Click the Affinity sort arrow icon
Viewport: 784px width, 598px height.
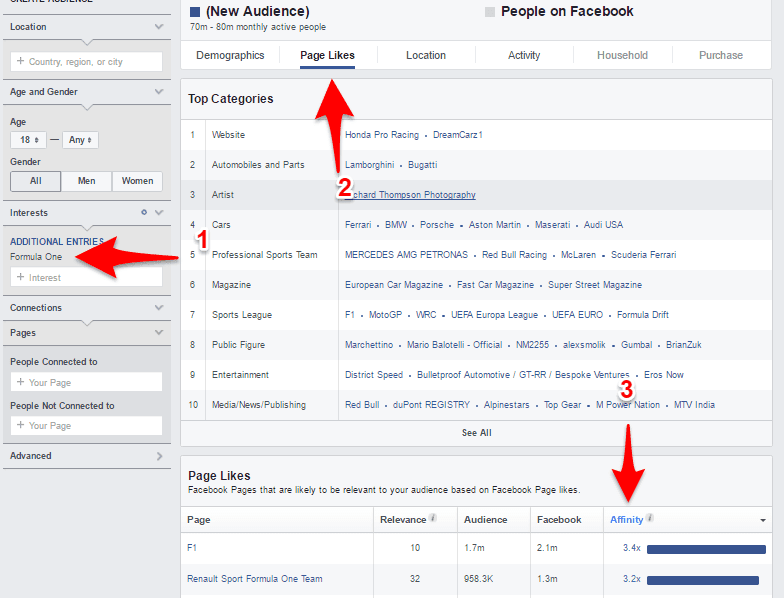pos(763,521)
